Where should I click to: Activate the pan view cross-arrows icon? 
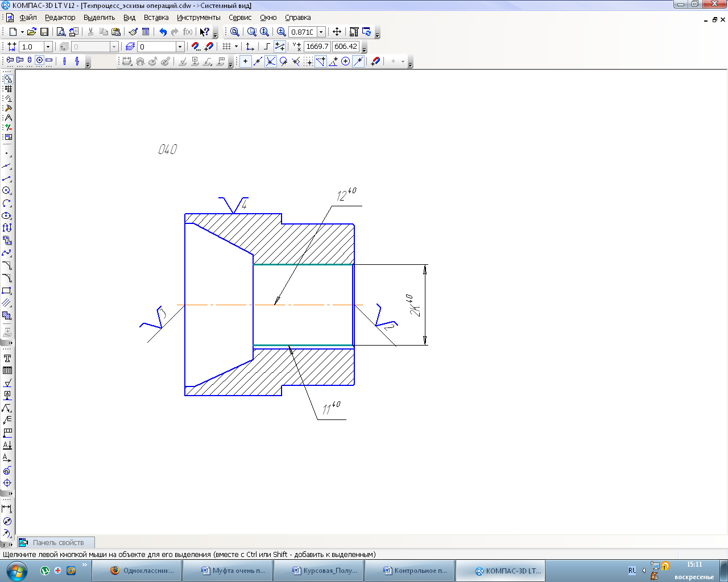(337, 32)
